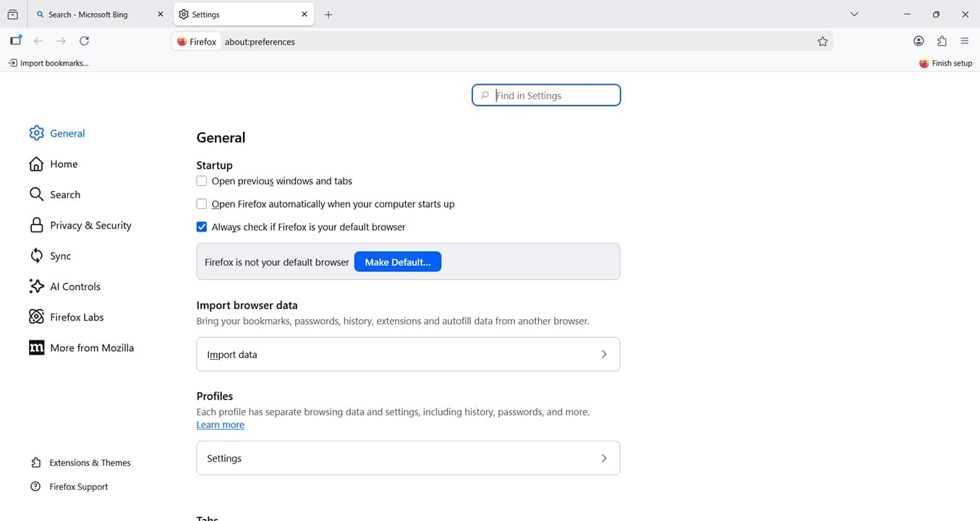Close the Settings tab

304,14
